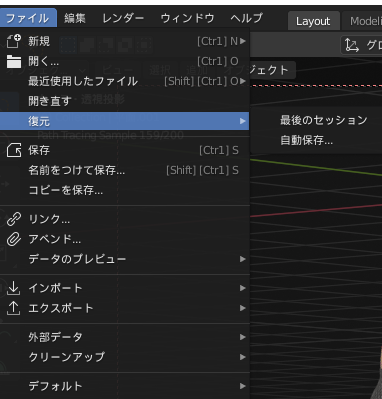The image size is (382, 399).
Task: Expand the 新規 submenu arrow
Action: coord(243,41)
